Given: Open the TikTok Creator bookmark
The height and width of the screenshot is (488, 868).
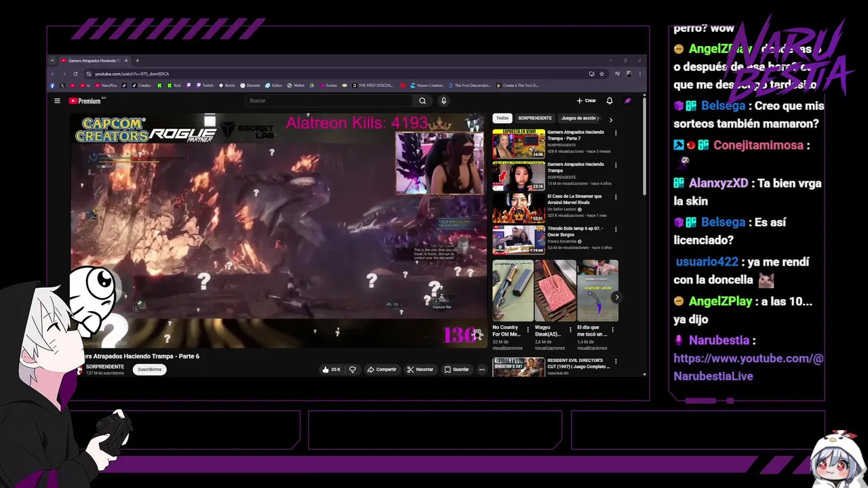Looking at the screenshot, I should [141, 85].
